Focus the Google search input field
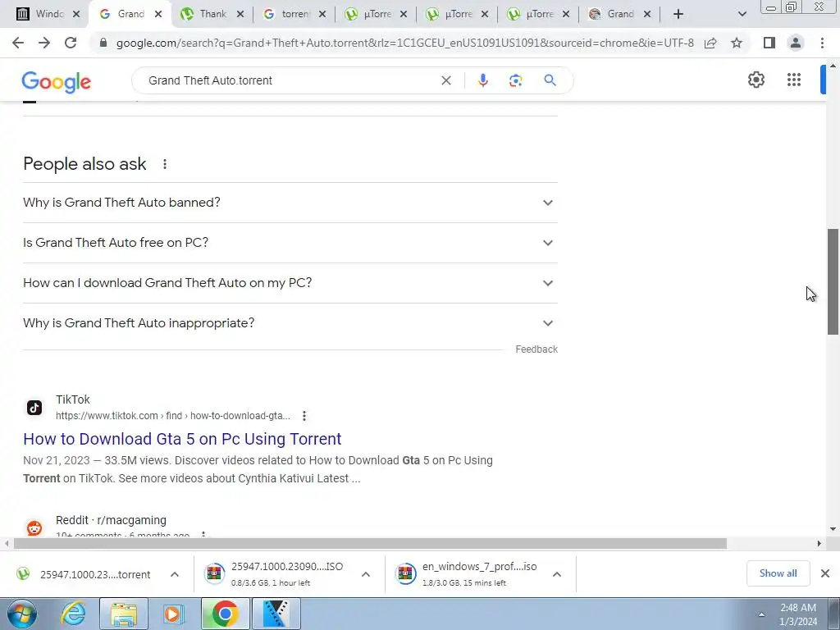Image resolution: width=840 pixels, height=630 pixels. [x=290, y=80]
